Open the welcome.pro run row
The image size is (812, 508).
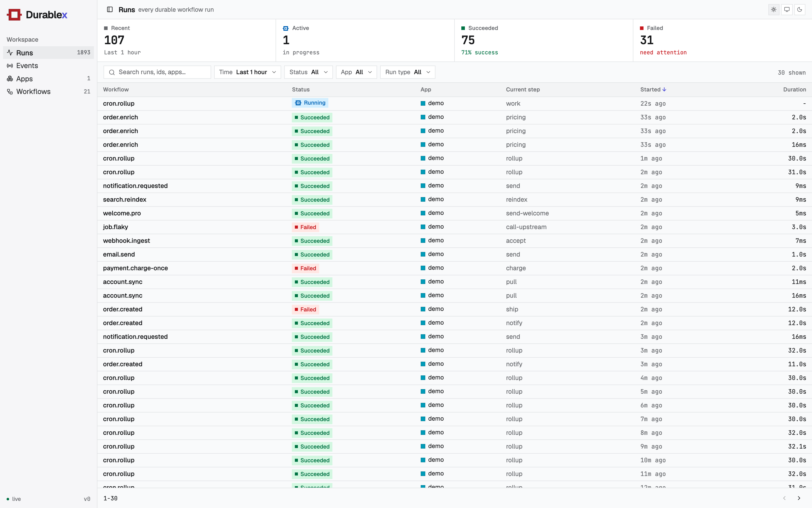[x=454, y=213]
